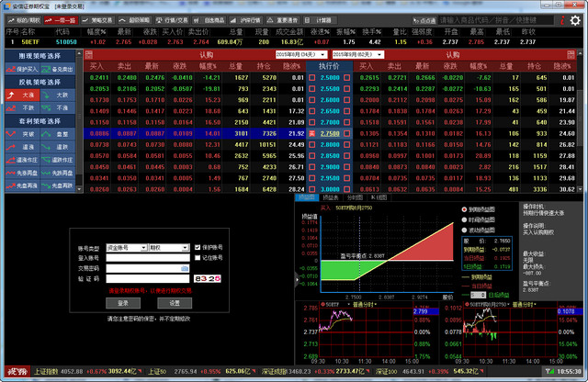
Task: Choose the 保护买入 protective buy strategy
Action: coord(20,69)
